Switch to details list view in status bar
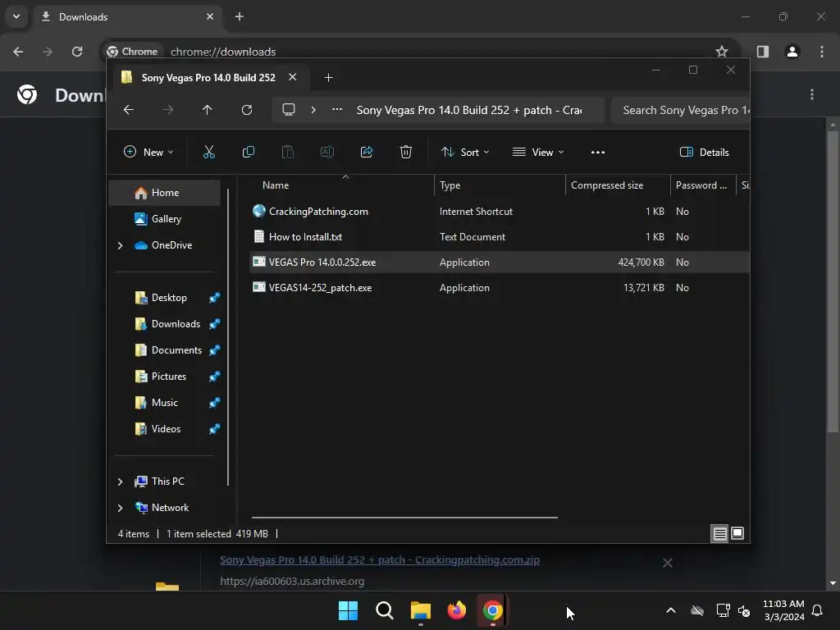 coord(719,533)
